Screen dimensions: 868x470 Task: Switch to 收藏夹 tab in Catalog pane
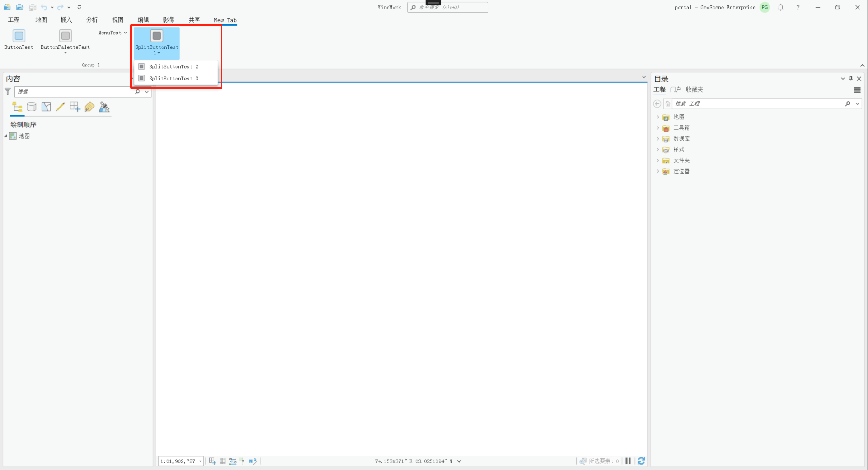click(x=694, y=89)
